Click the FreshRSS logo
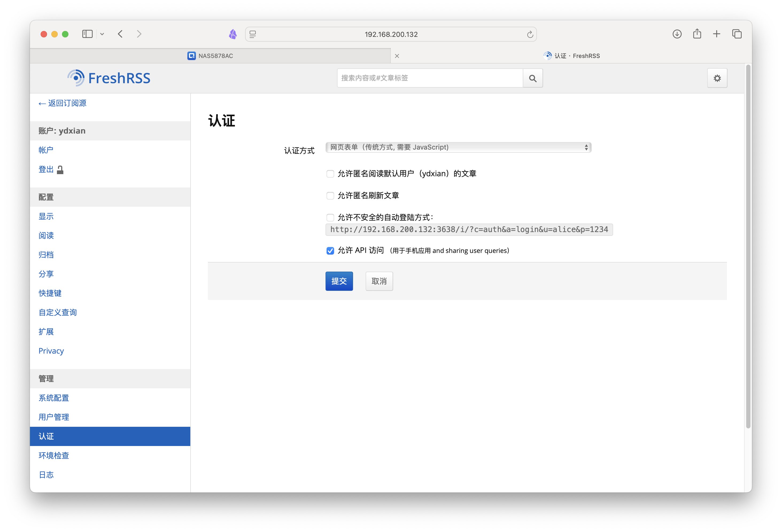The image size is (782, 532). coord(109,78)
